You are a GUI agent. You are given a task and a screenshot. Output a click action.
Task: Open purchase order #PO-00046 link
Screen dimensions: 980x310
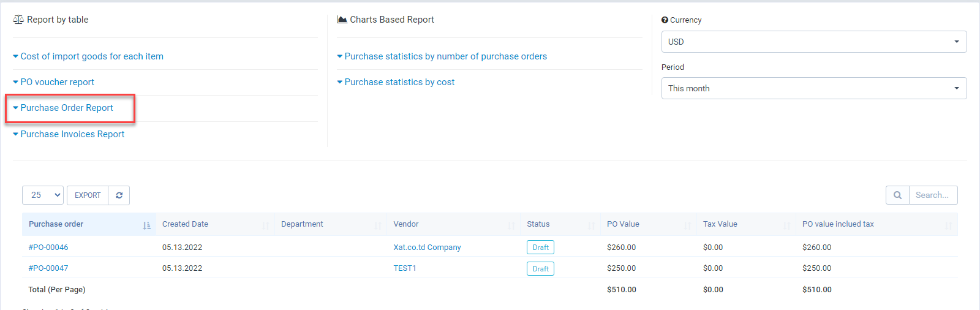[48, 248]
